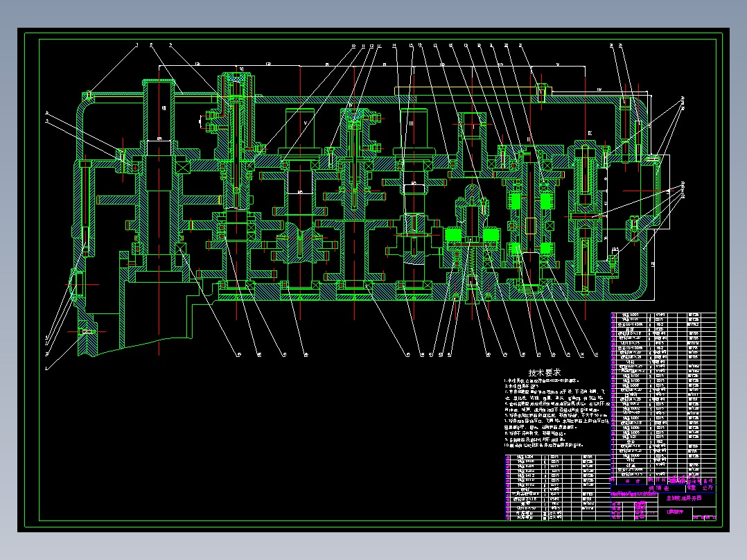Click the 技术要求 heading text

click(544, 373)
